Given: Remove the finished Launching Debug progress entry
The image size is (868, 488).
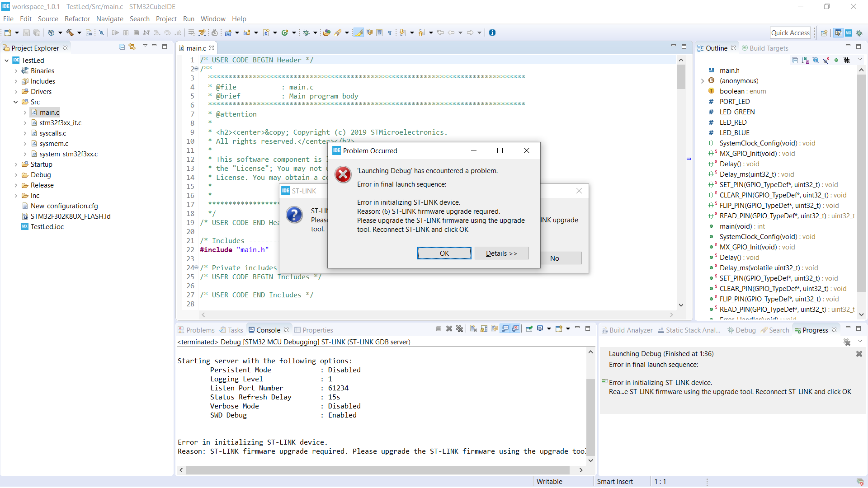Looking at the screenshot, I should click(859, 354).
